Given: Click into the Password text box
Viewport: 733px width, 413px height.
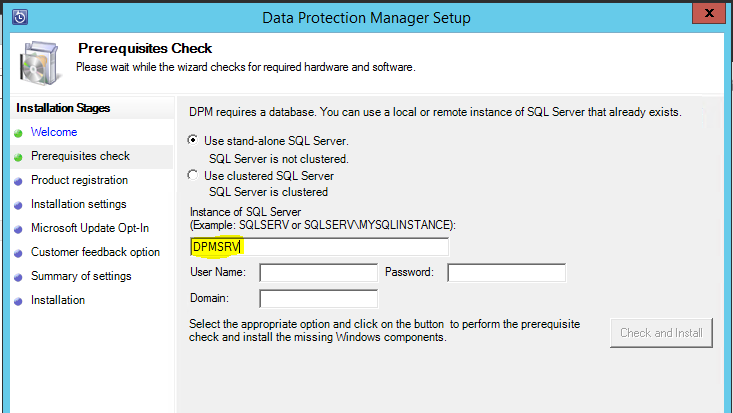Looking at the screenshot, I should [x=506, y=273].
